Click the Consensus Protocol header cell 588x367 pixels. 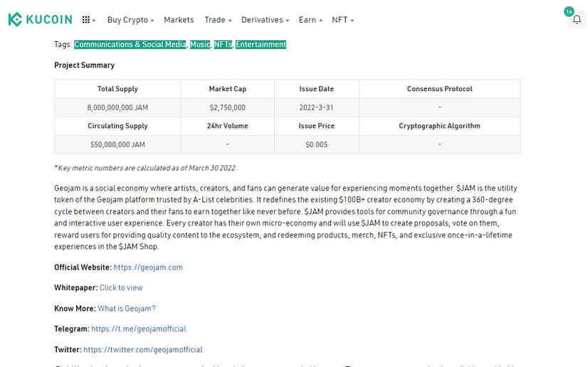tap(439, 89)
